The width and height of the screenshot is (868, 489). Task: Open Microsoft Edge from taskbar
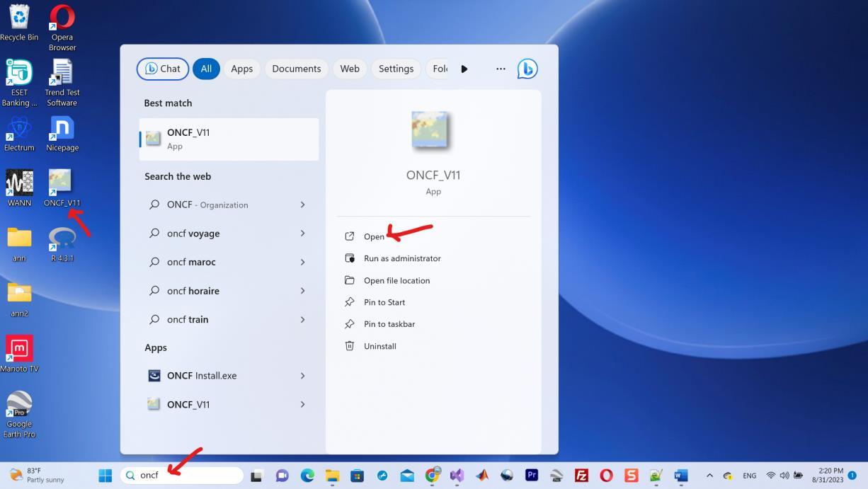[307, 475]
